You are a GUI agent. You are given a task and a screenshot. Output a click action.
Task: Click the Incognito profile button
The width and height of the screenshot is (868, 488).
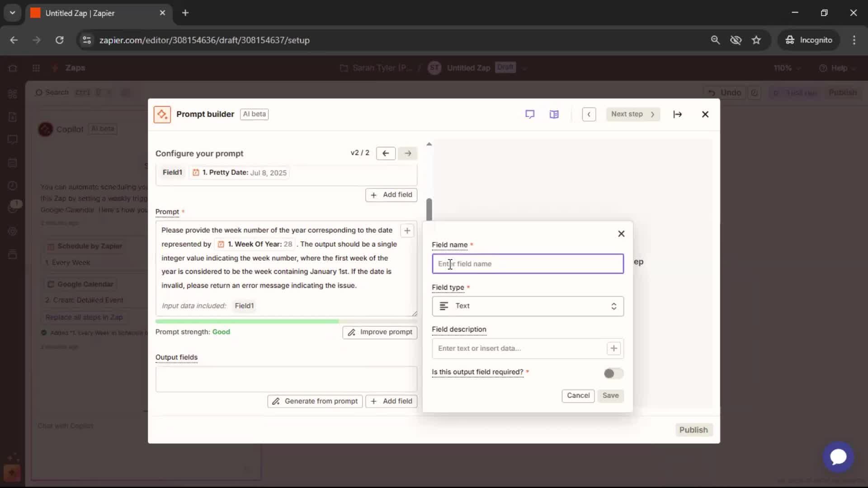pos(809,40)
